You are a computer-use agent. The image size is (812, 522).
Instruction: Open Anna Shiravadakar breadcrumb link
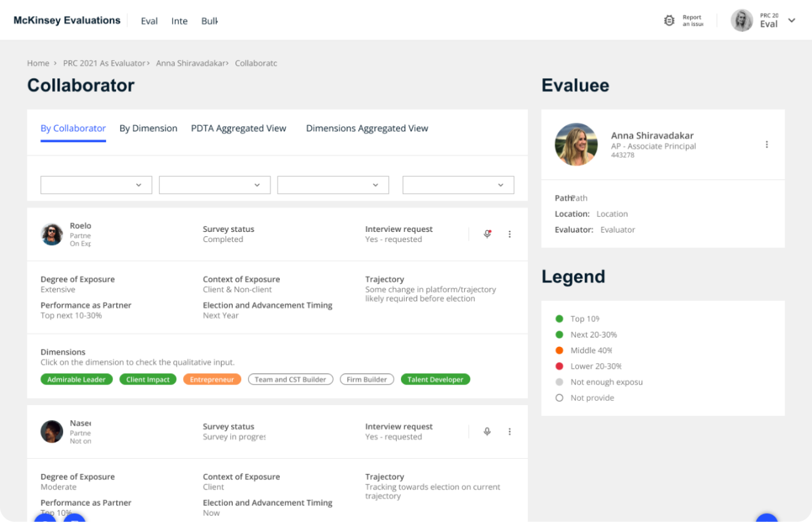pyautogui.click(x=191, y=63)
